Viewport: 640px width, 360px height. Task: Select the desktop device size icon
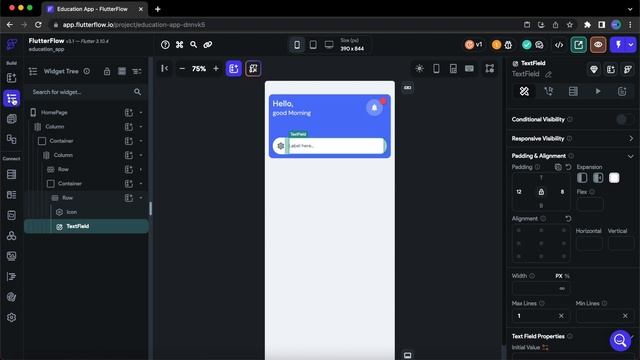tap(329, 44)
